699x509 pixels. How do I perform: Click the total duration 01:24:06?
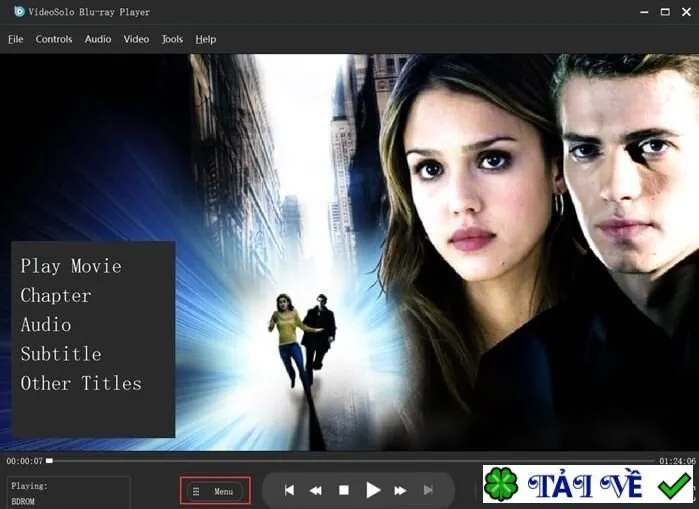678,461
